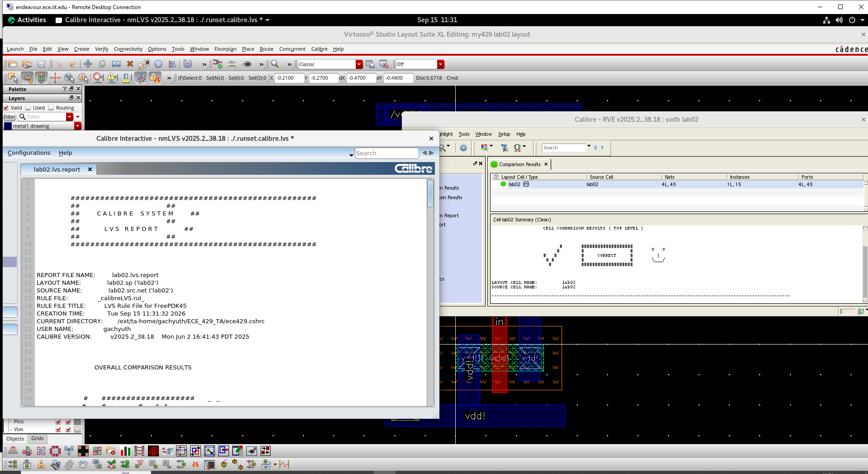Click the RVE Search input field

(564, 148)
